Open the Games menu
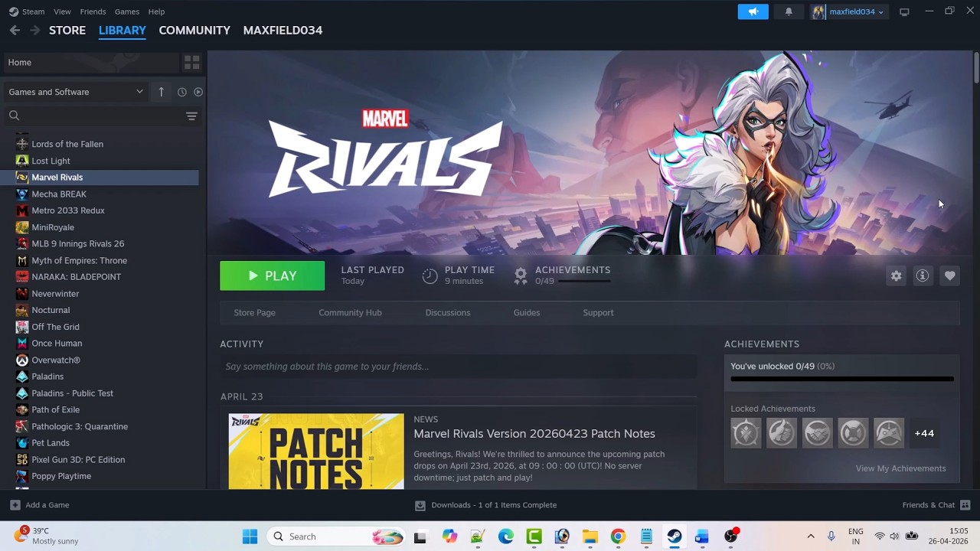This screenshot has width=980, height=551. [x=126, y=11]
